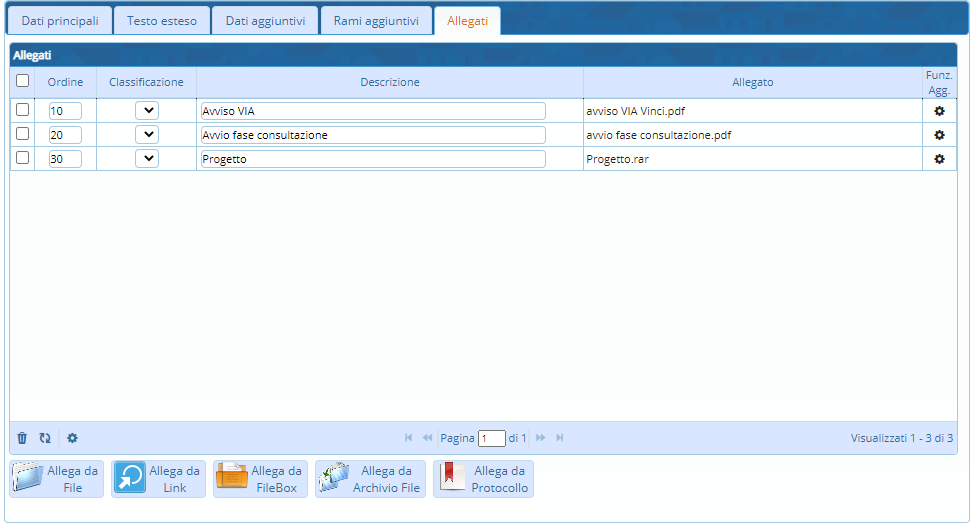Switch to the Dati principali tab
Viewport: 979px width, 530px height.
point(60,21)
